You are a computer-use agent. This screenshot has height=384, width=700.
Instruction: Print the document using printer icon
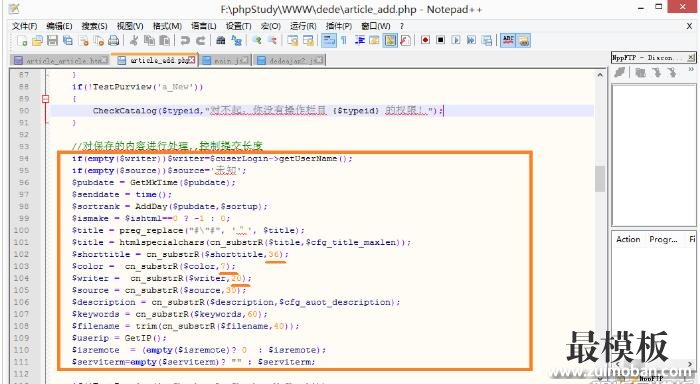113,41
